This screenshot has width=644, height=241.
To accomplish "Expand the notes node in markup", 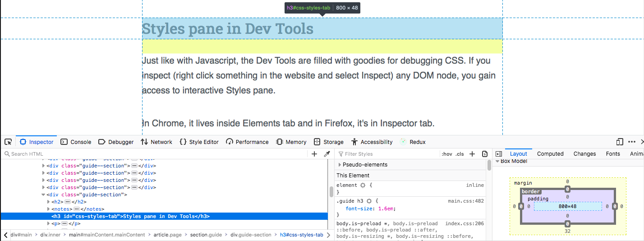I will click(x=49, y=209).
